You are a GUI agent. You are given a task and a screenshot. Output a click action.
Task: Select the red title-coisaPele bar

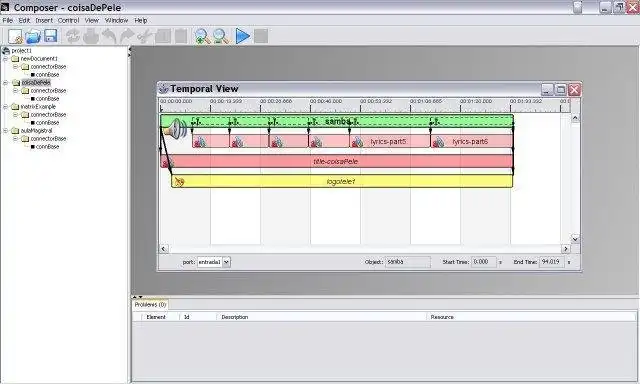337,161
